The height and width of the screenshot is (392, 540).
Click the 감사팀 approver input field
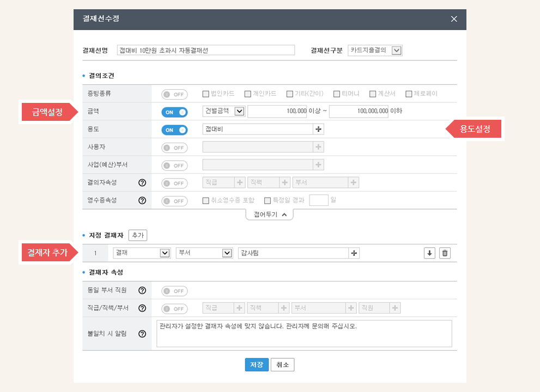coord(293,253)
